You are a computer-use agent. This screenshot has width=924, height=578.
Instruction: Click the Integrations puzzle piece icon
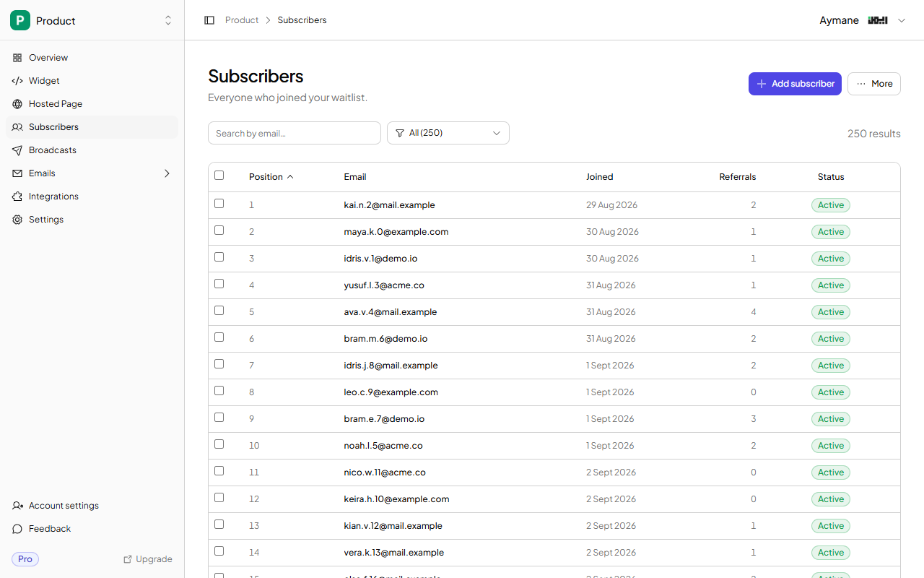tap(17, 197)
